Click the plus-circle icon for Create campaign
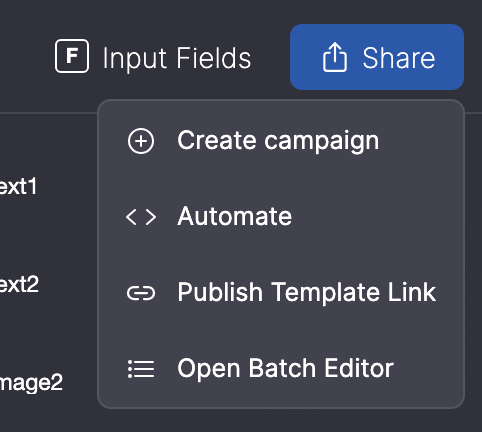Image resolution: width=482 pixels, height=432 pixels. click(x=141, y=141)
